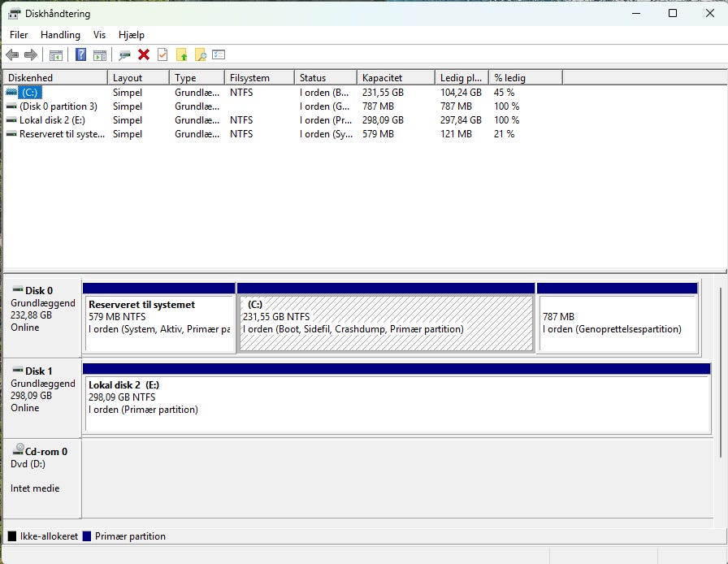The height and width of the screenshot is (564, 728).
Task: Sort volumes by Kapacitet column header
Action: coord(395,78)
